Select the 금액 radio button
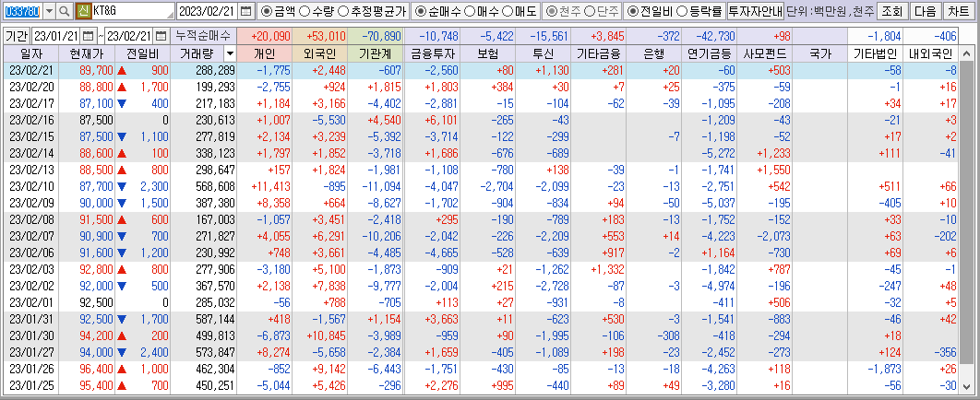 pyautogui.click(x=266, y=11)
